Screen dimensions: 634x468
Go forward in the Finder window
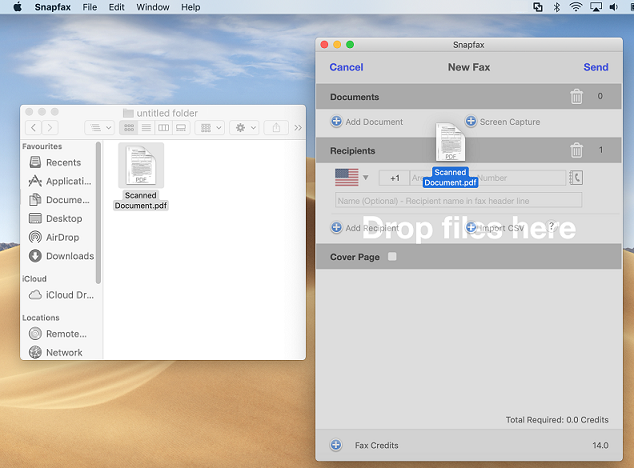(x=50, y=128)
